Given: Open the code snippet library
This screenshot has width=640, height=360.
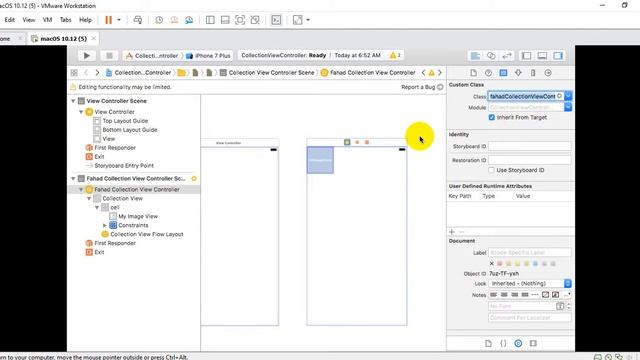Looking at the screenshot, I should pyautogui.click(x=503, y=343).
